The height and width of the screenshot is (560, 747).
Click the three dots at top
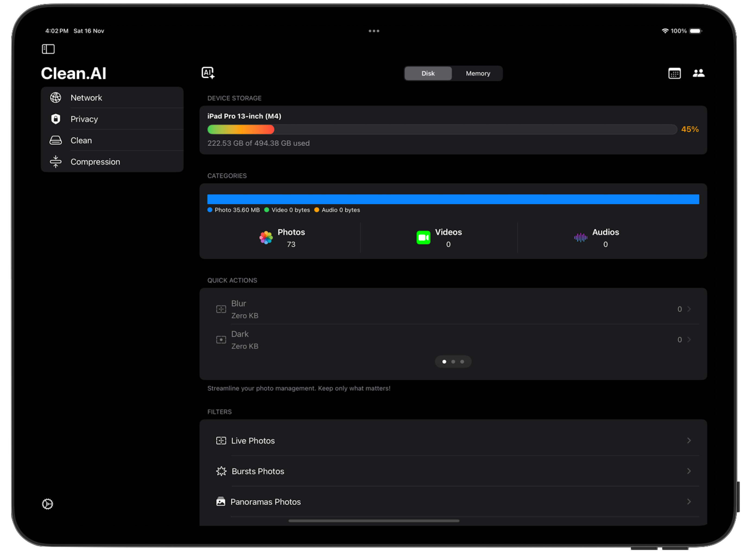click(x=373, y=31)
